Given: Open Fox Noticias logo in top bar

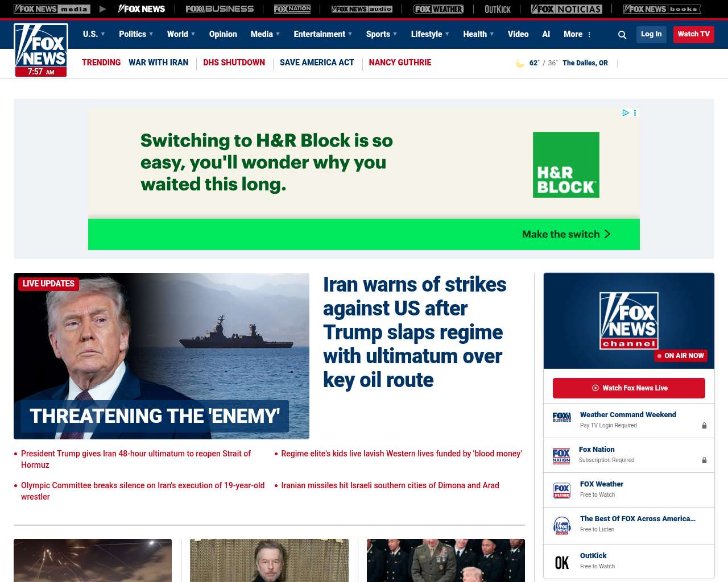Looking at the screenshot, I should (566, 9).
